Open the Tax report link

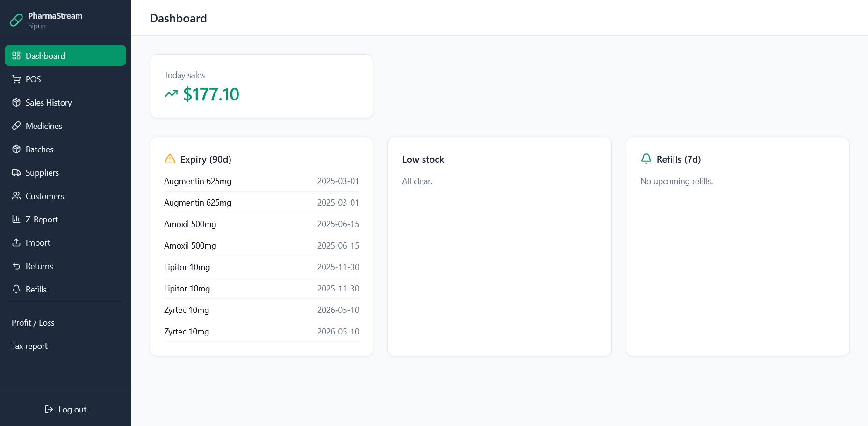pos(29,346)
